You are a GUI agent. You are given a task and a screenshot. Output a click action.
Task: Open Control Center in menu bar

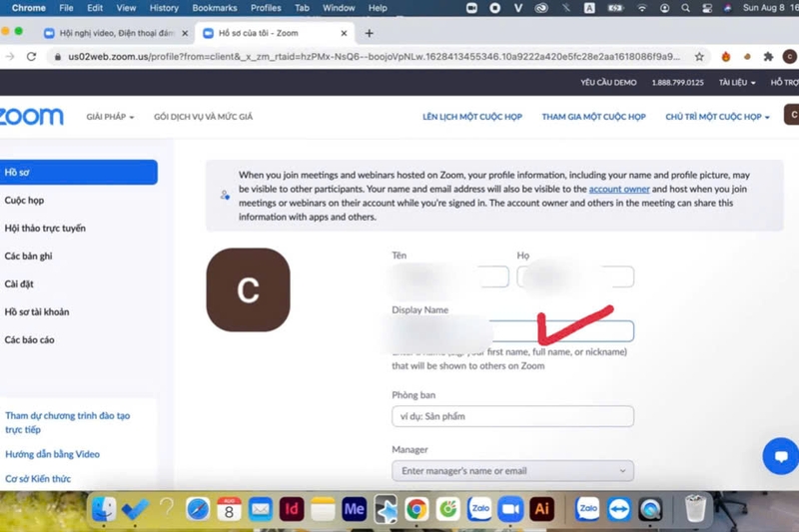click(x=707, y=8)
